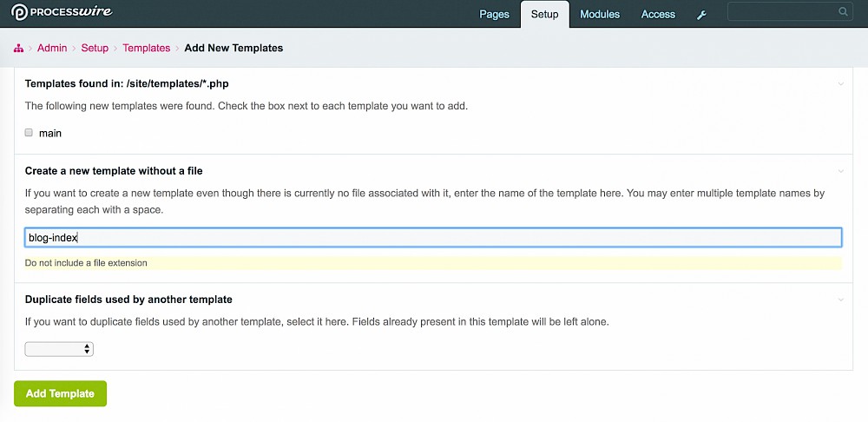Screen dimensions: 868x422
Task: Click the 'Add New Templates' breadcrumb text
Action: 233,49
